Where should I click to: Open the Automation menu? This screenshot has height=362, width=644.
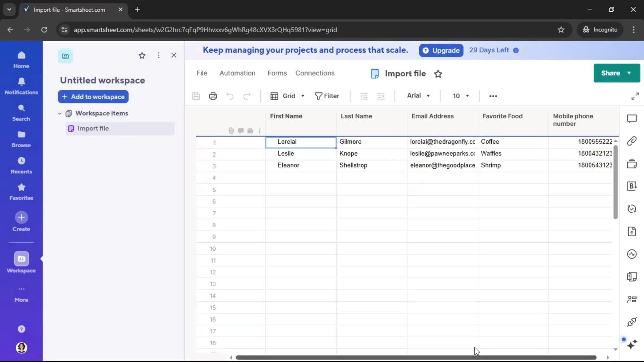tap(237, 73)
